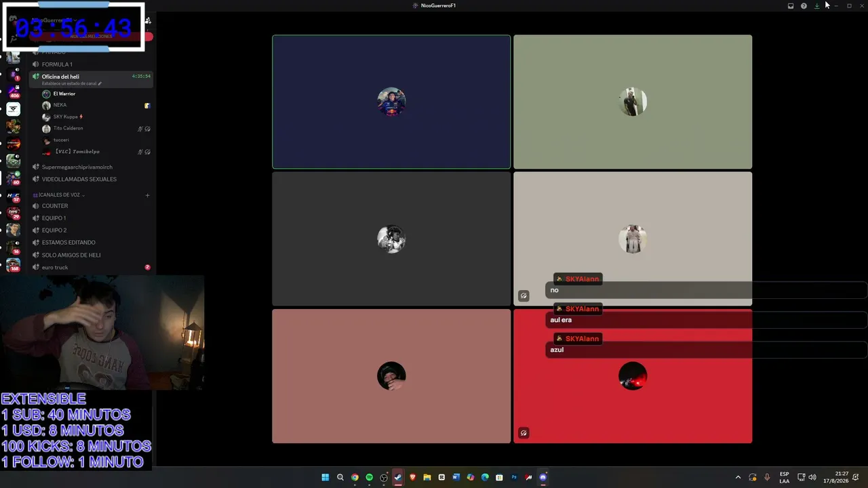Click the green download update icon
The width and height of the screenshot is (868, 488).
[x=816, y=6]
